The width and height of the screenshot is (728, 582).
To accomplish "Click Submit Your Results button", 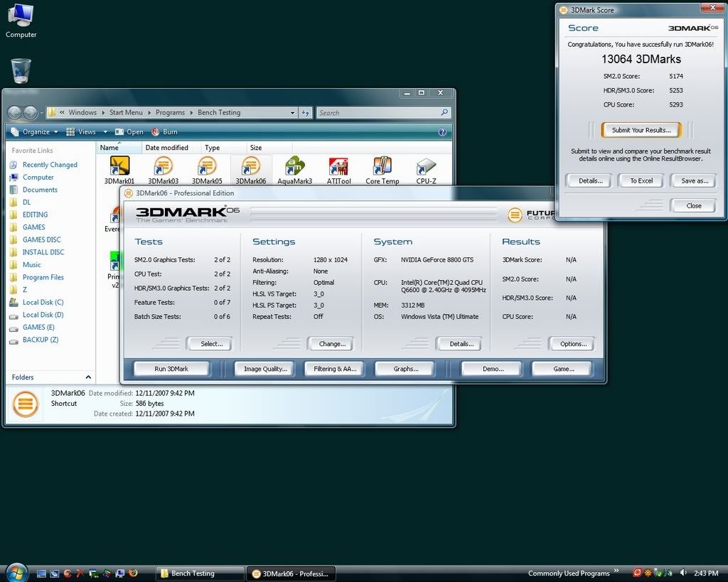I will click(641, 130).
